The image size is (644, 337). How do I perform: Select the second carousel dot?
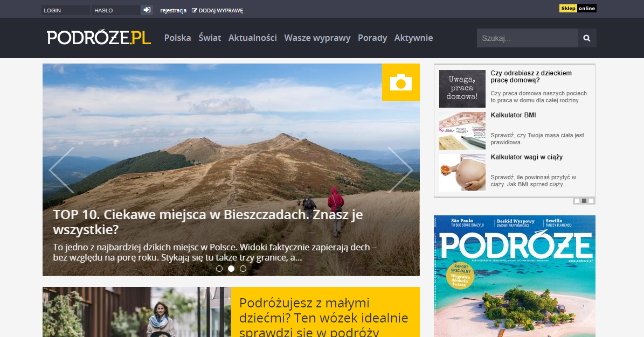click(x=231, y=269)
